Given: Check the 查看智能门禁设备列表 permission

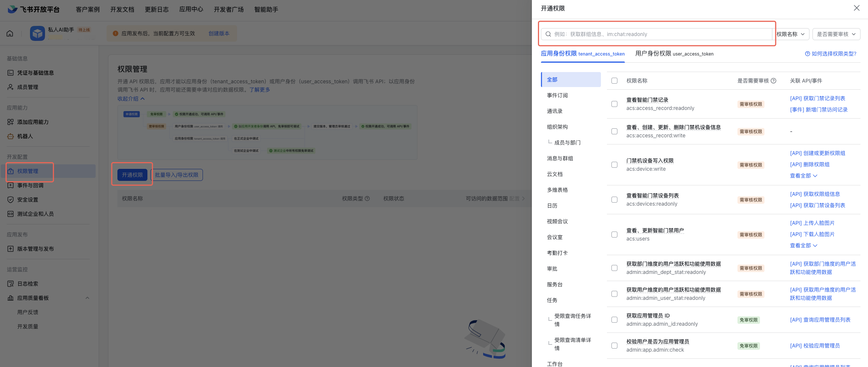Looking at the screenshot, I should point(614,200).
